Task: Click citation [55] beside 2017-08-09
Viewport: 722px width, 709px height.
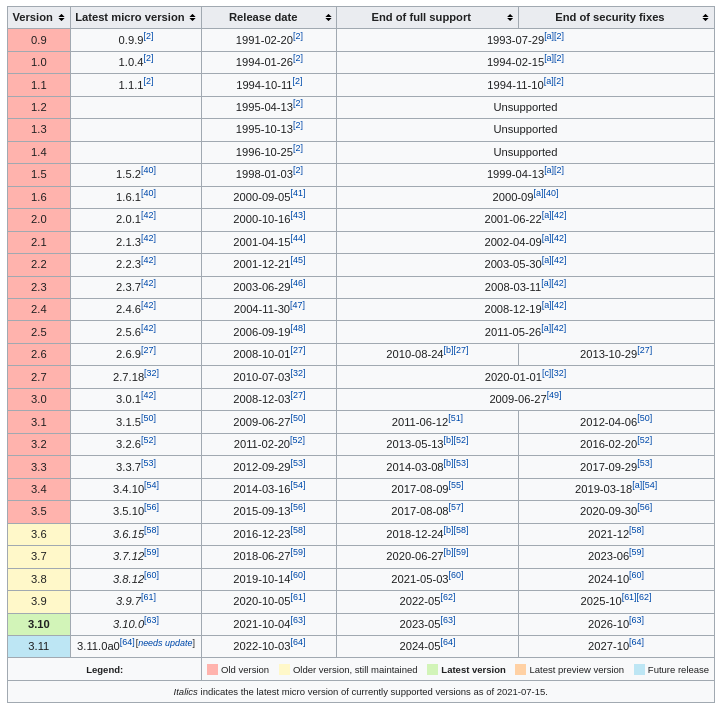Action: click(x=455, y=486)
